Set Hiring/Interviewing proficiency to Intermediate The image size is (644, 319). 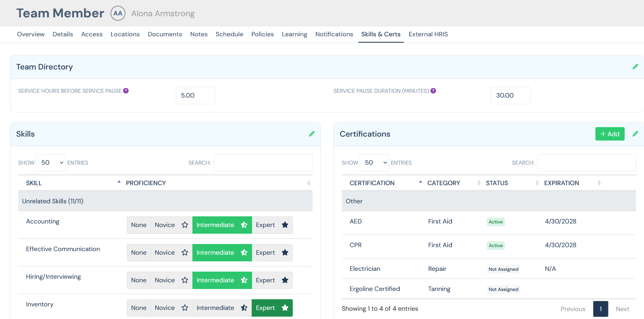pos(222,280)
